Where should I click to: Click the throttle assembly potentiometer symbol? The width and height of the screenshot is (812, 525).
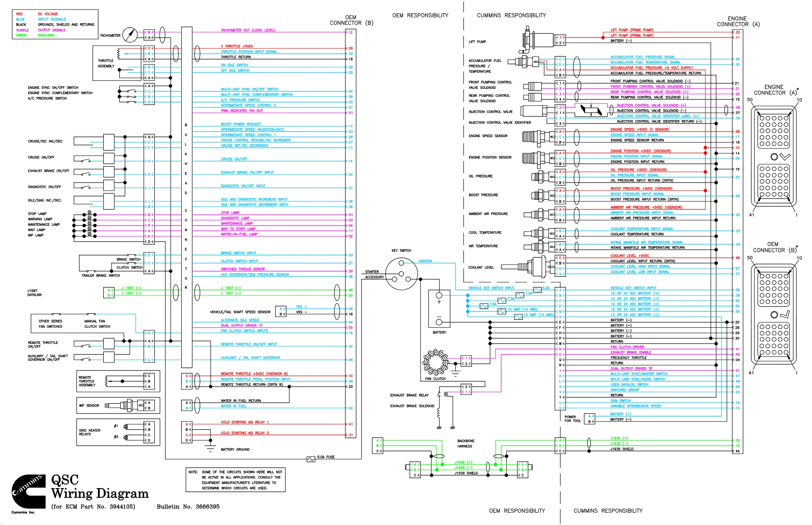coord(119,54)
